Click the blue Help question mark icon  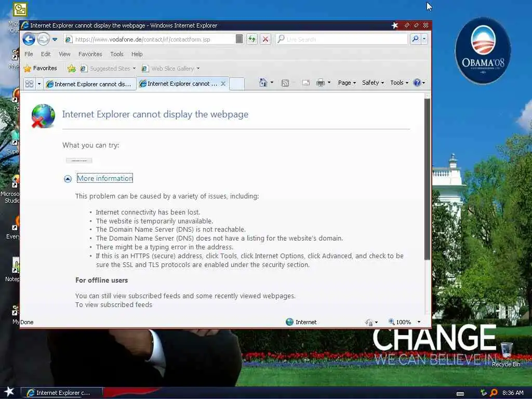coord(417,83)
